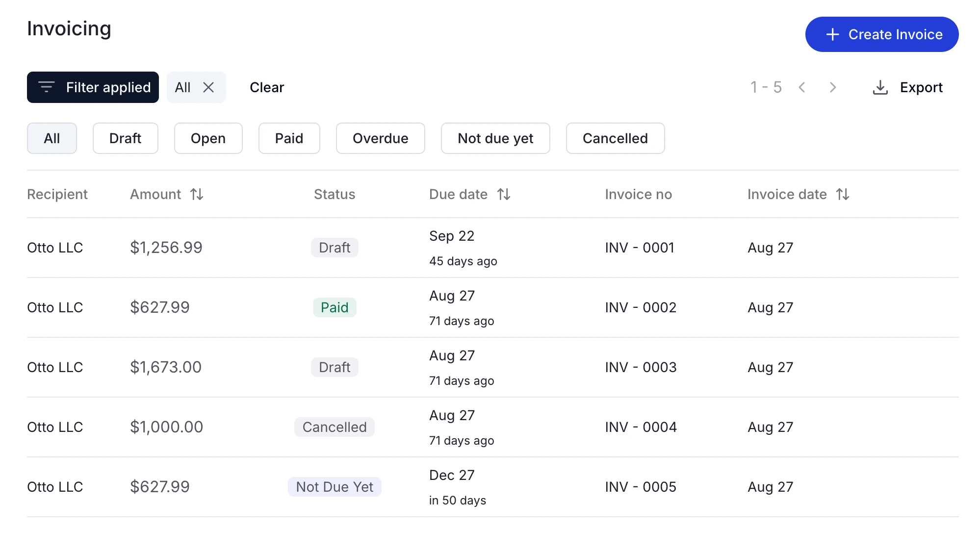Select the Draft status filter

[125, 138]
